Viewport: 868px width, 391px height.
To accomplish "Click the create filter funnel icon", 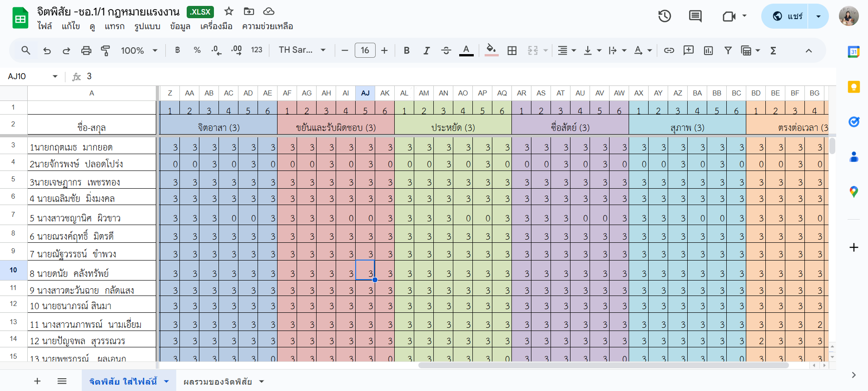I will 728,50.
